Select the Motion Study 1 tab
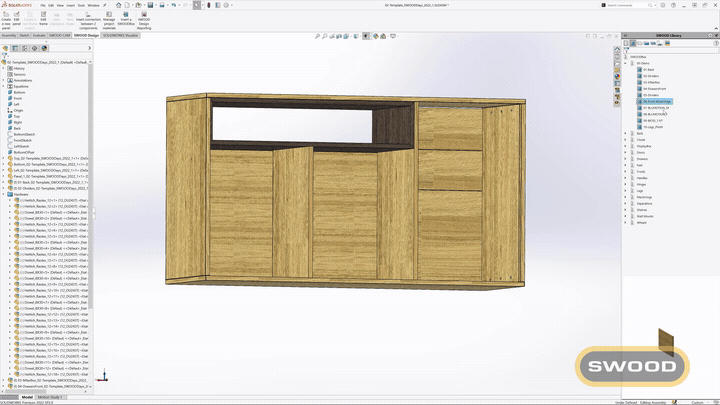This screenshot has height=405, width=720. point(50,397)
